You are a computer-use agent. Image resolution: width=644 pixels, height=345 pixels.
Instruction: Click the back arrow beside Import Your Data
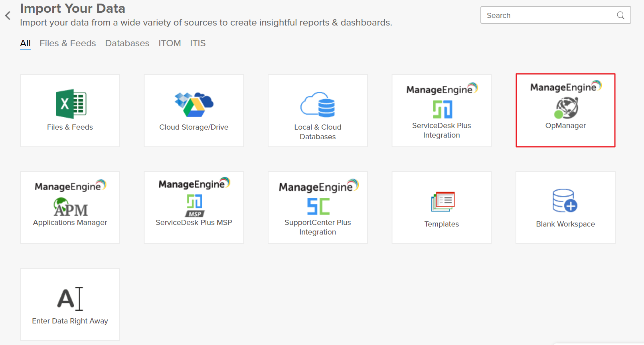8,16
